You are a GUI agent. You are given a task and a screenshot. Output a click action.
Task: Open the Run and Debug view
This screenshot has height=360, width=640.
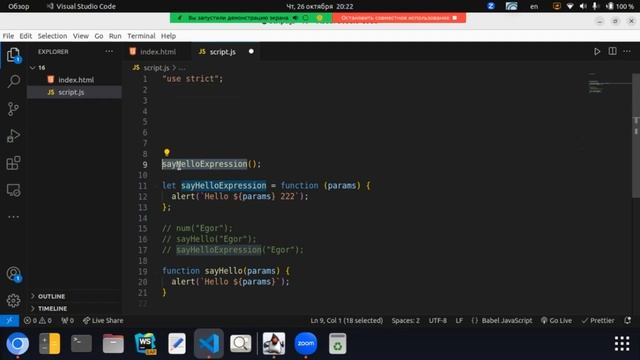[13, 136]
